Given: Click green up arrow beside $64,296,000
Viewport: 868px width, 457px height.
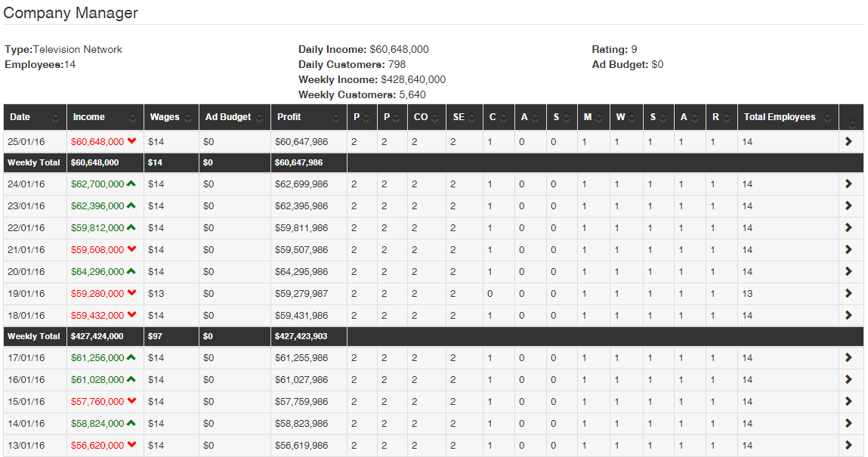Looking at the screenshot, I should pos(131,271).
